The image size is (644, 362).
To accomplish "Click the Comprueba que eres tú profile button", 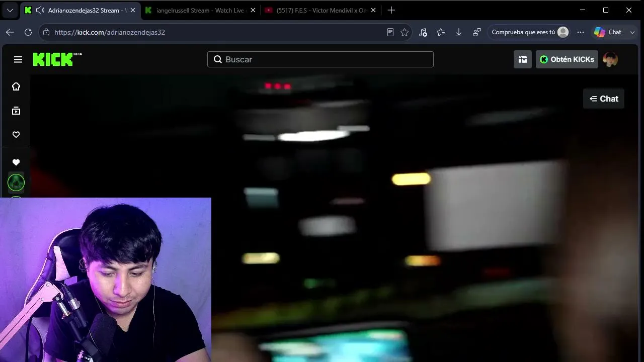I will (530, 32).
